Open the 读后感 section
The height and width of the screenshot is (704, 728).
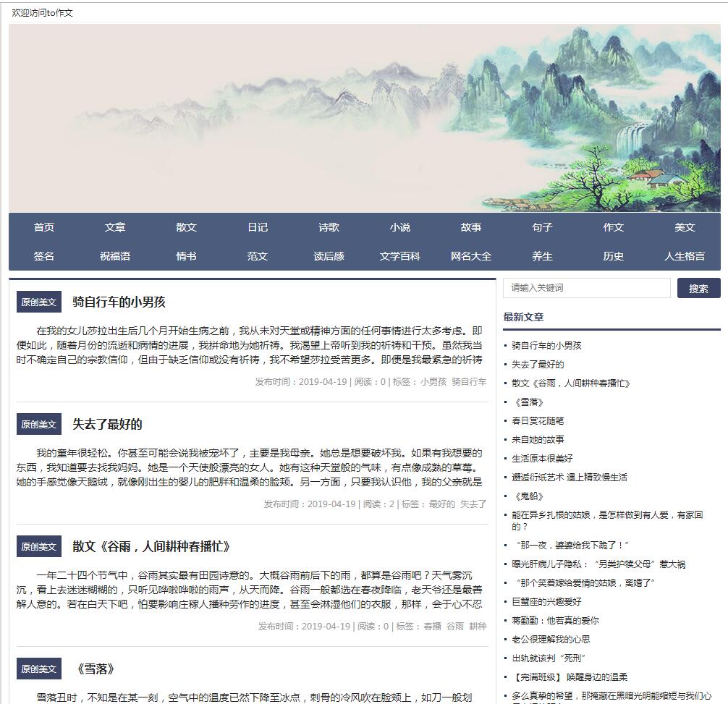329,256
